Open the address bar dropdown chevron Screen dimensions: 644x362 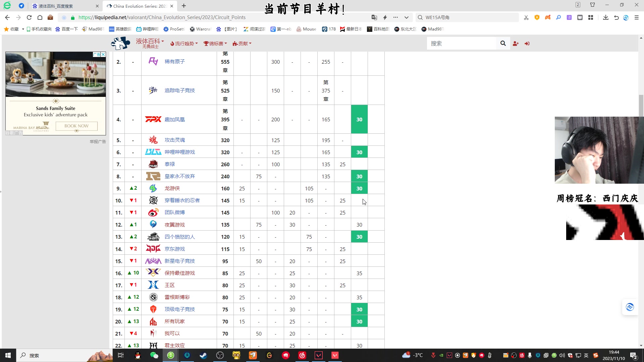point(407,17)
